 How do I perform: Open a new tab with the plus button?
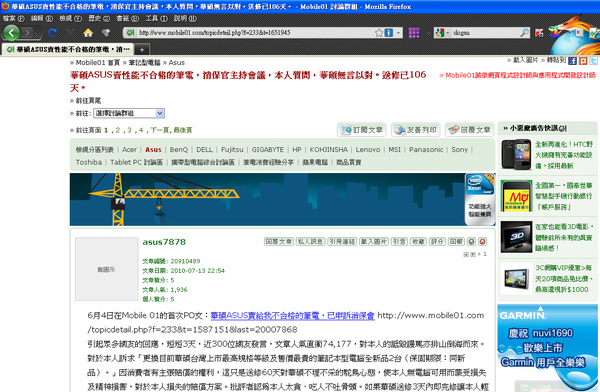[142, 50]
